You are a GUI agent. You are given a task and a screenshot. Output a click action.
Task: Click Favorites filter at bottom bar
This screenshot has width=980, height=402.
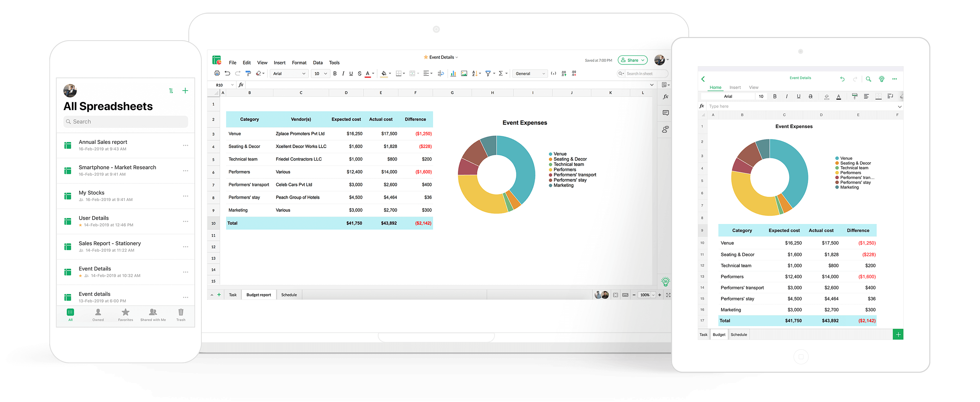pos(125,322)
